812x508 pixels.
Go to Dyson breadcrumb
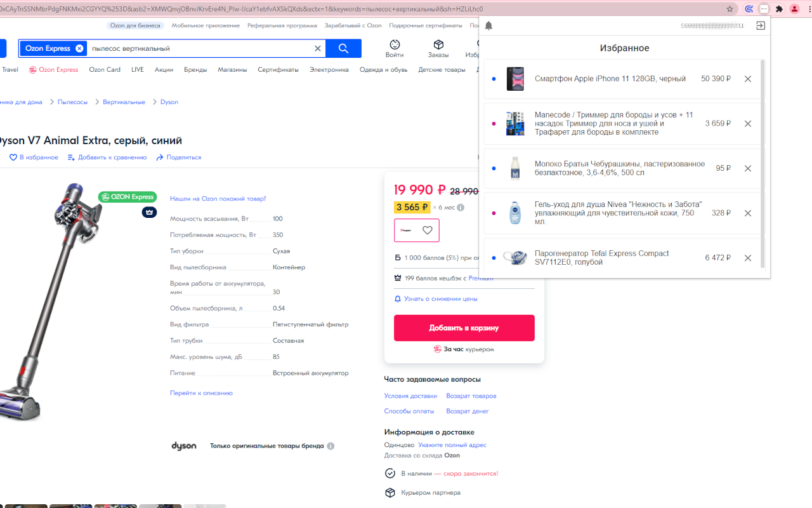point(169,102)
